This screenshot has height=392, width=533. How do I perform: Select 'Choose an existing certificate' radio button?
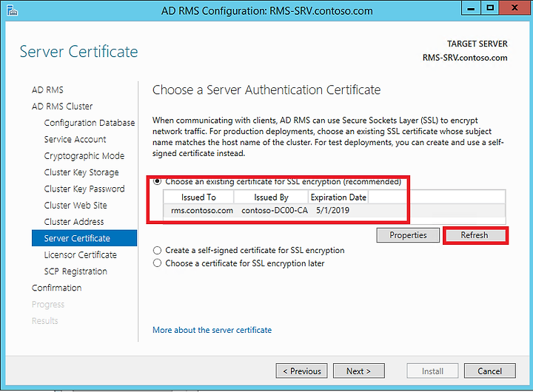[157, 181]
